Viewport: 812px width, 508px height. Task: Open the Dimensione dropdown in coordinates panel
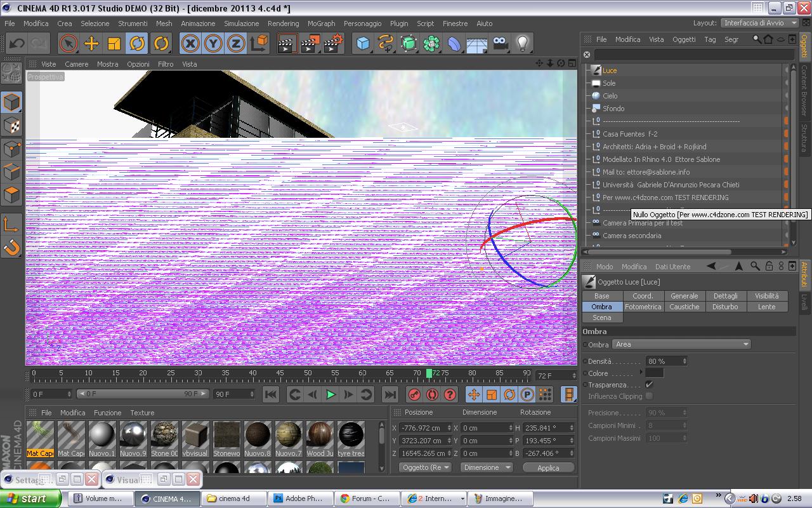[x=486, y=467]
